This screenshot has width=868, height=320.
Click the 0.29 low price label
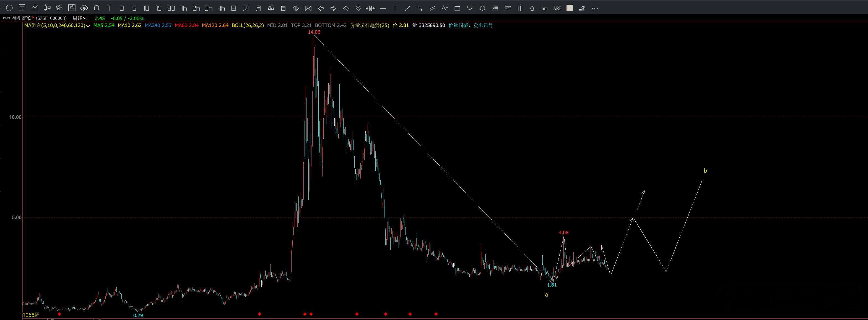coord(138,315)
